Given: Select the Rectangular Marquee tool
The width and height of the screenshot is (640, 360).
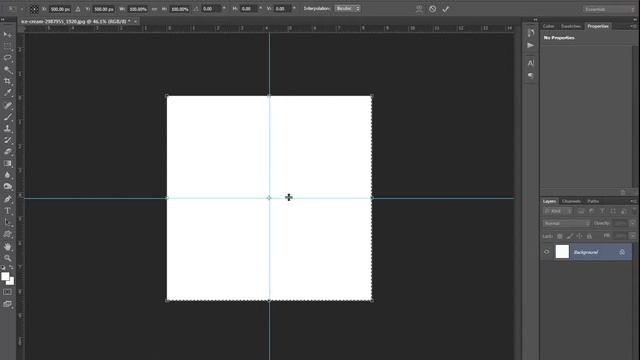Looking at the screenshot, I should pos(7,46).
